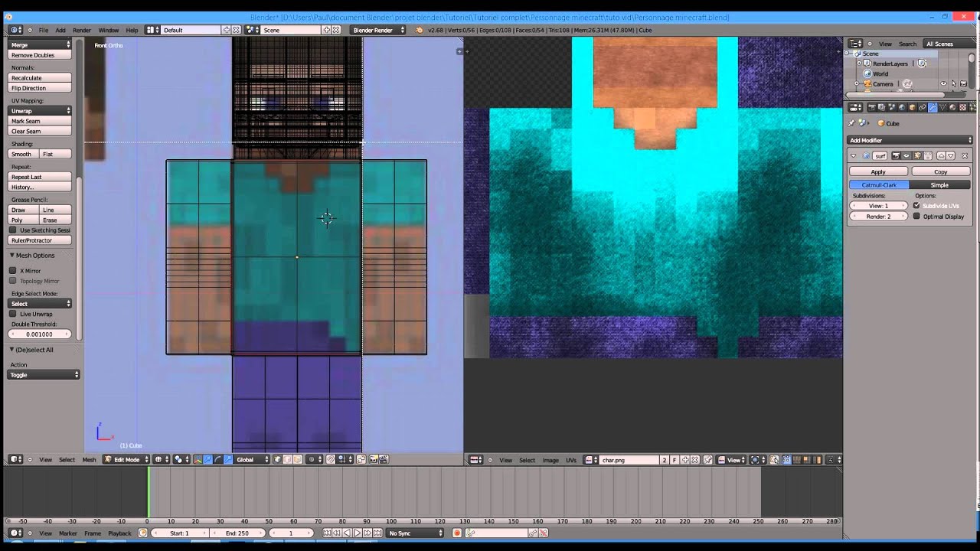Image resolution: width=980 pixels, height=551 pixels.
Task: Open the No Sync dropdown in timeline
Action: [x=415, y=533]
